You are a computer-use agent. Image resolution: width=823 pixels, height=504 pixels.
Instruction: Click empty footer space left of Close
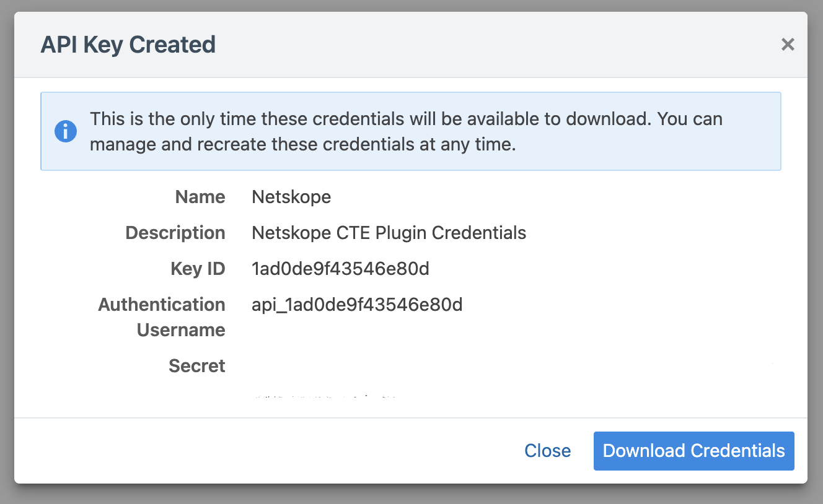266,451
